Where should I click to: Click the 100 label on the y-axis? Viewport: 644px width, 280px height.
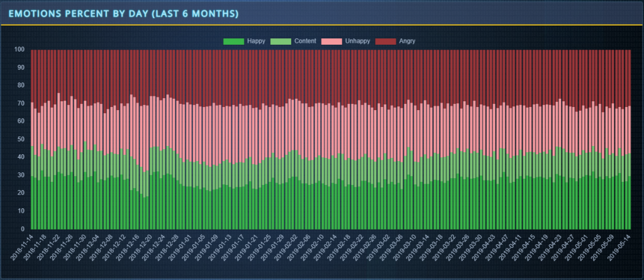tap(19, 49)
